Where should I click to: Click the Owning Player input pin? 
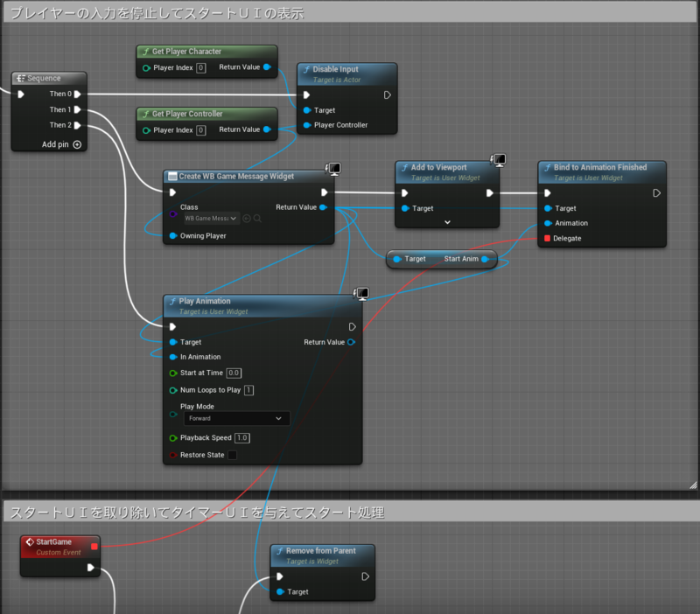pos(173,235)
